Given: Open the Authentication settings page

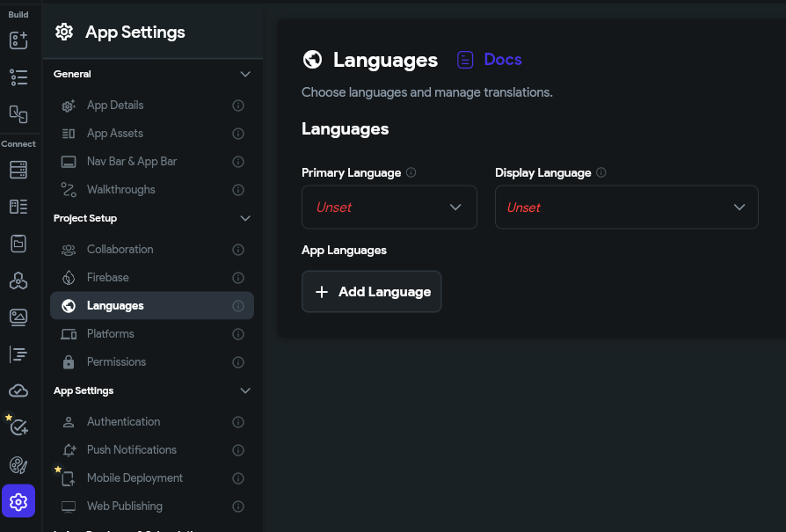Looking at the screenshot, I should click(x=123, y=422).
